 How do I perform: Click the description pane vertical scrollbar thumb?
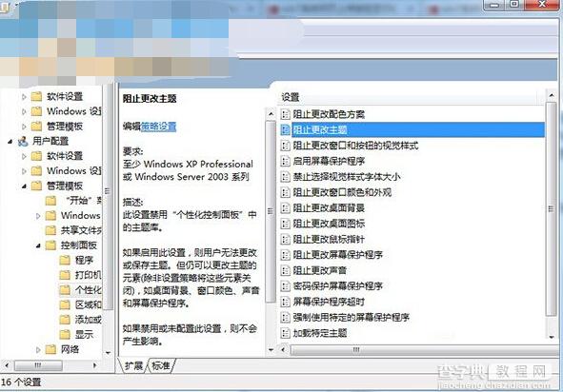[271, 211]
